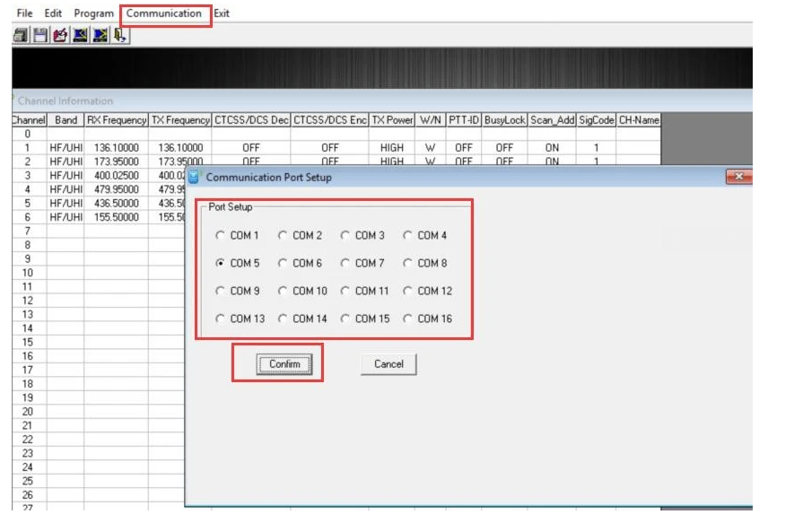Pick the COM 12 radio button
The height and width of the screenshot is (532, 794).
(408, 292)
